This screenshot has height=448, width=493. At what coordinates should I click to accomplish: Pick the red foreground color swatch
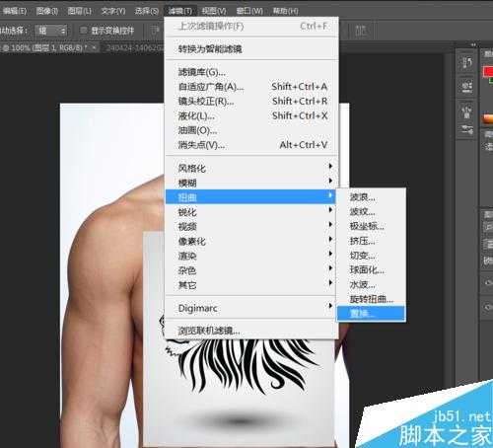click(488, 71)
